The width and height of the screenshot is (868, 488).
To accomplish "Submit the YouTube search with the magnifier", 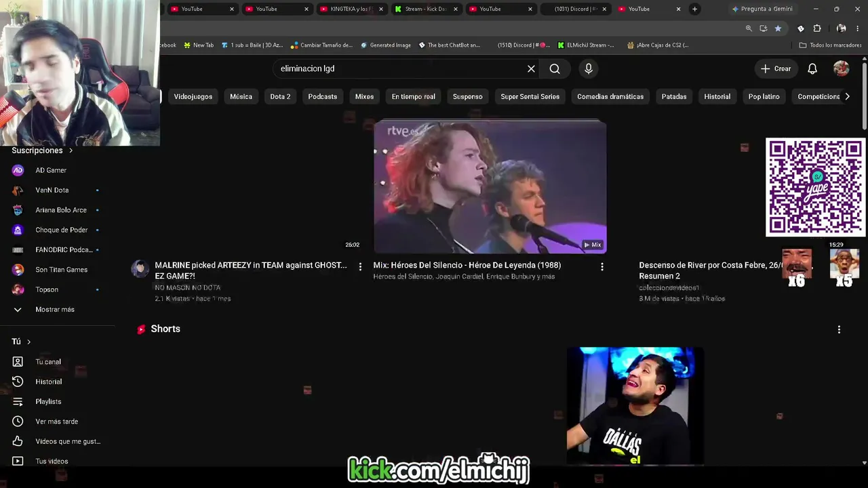I will [555, 68].
